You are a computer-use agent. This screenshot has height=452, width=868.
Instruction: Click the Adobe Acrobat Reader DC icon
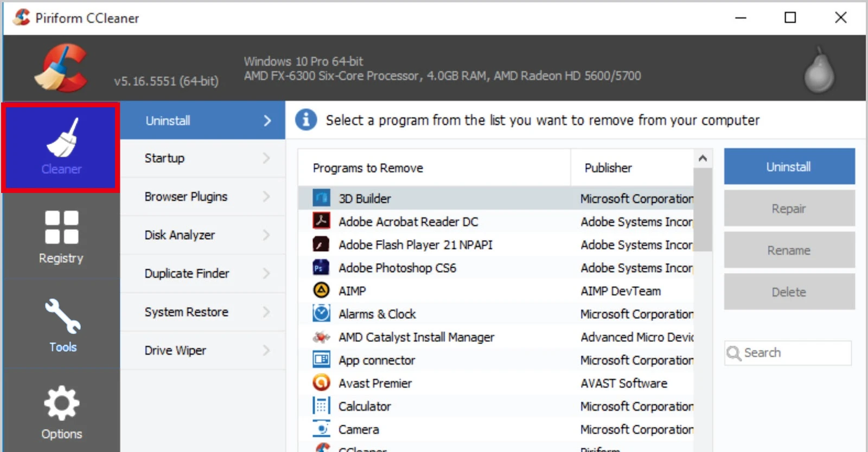pos(321,221)
